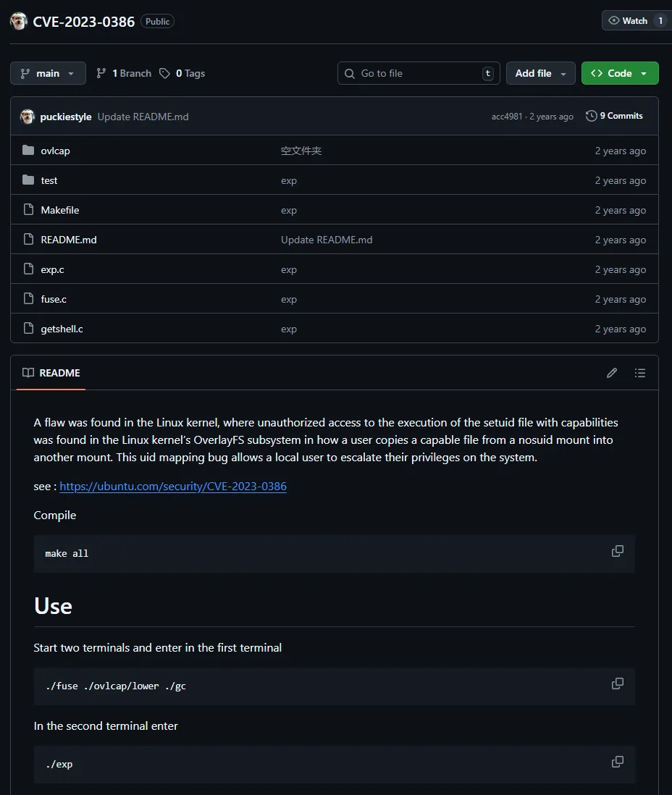The height and width of the screenshot is (795, 672).
Task: Open commit acc4981
Action: coord(506,117)
